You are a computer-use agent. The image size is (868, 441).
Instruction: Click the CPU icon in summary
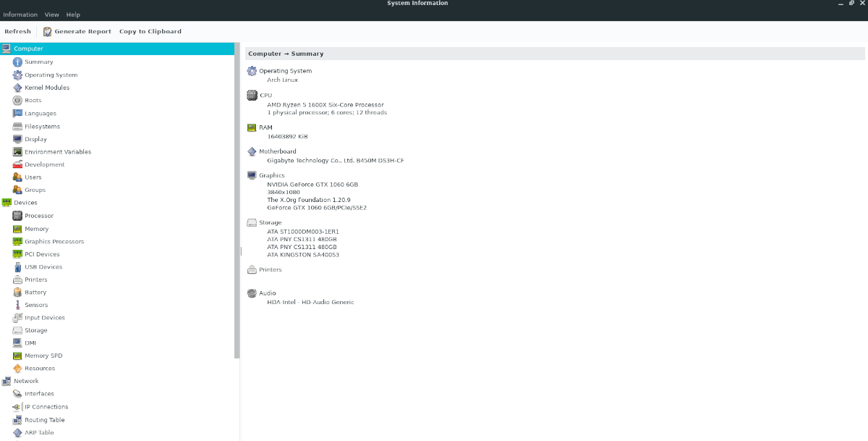(252, 95)
